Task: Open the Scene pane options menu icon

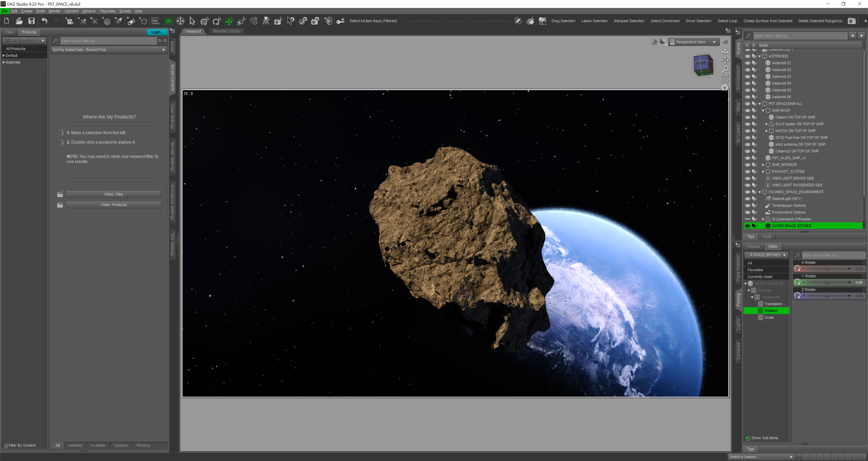Action: coord(738,33)
